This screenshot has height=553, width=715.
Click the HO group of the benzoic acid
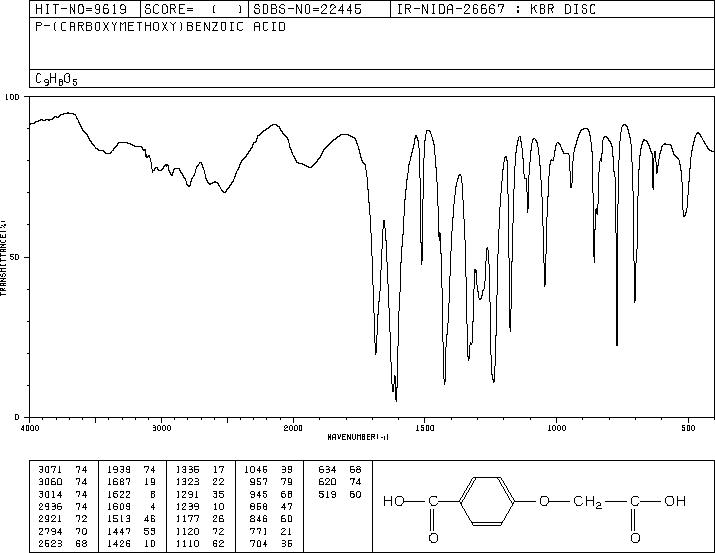(394, 501)
